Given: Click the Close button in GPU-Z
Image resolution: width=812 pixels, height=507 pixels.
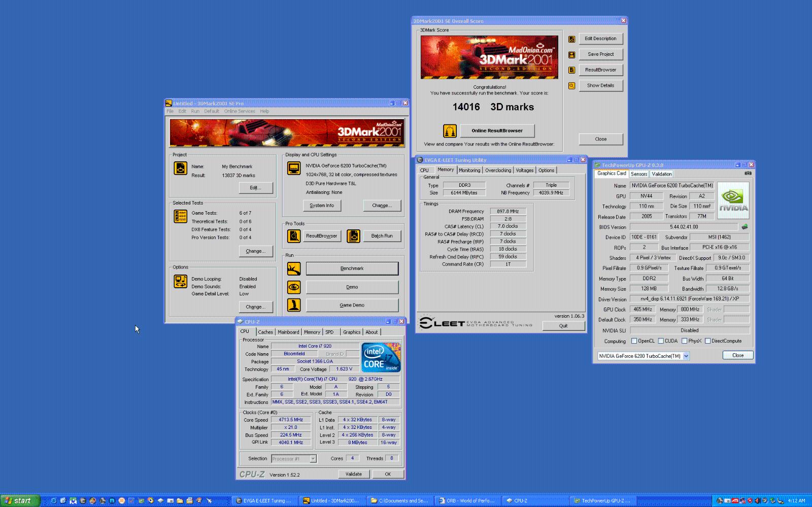Looking at the screenshot, I should 738,355.
